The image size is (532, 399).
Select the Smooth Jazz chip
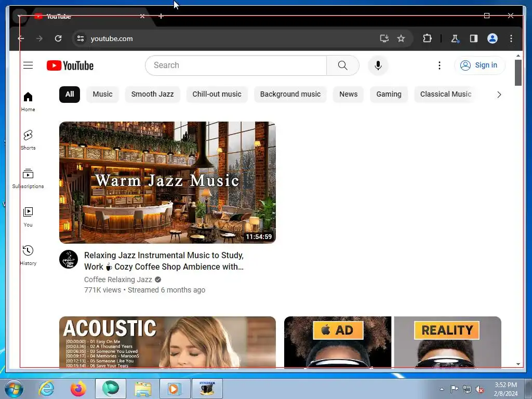tap(152, 94)
